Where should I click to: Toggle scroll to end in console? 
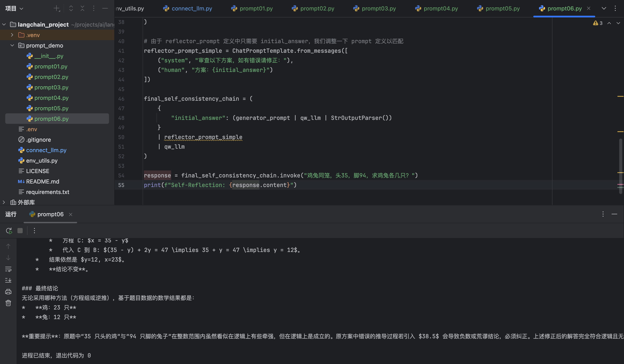[x=8, y=280]
